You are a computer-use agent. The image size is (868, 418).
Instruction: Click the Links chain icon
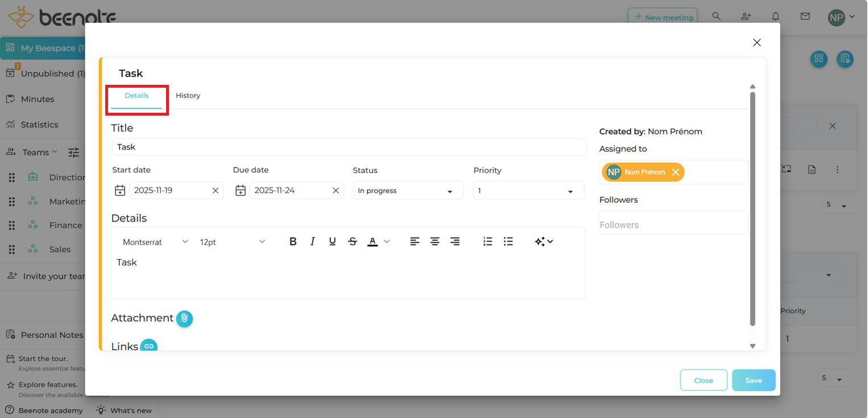(x=148, y=345)
